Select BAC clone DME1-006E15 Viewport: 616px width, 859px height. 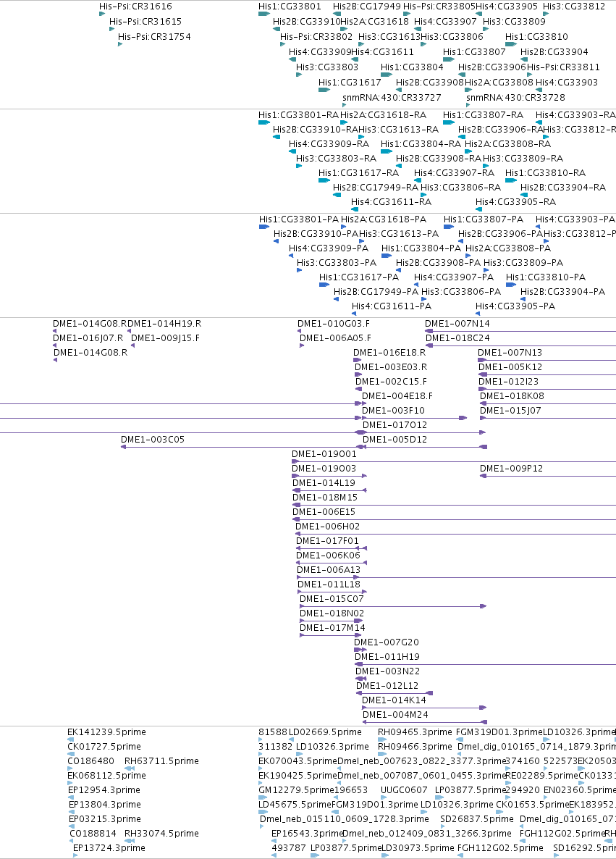point(324,512)
